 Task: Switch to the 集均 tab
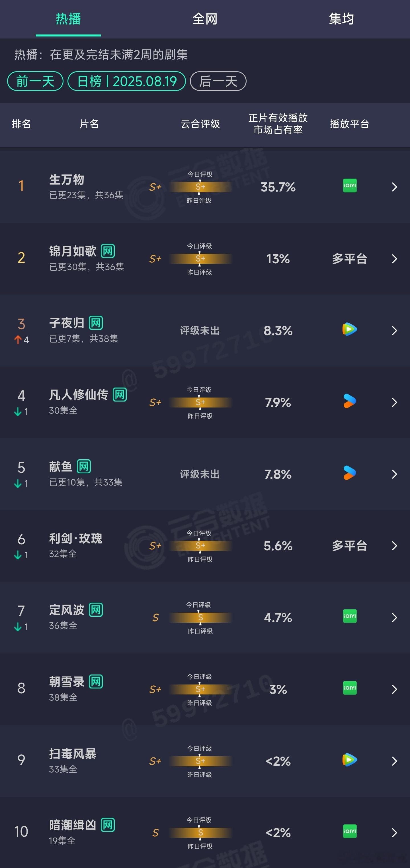coord(341,19)
